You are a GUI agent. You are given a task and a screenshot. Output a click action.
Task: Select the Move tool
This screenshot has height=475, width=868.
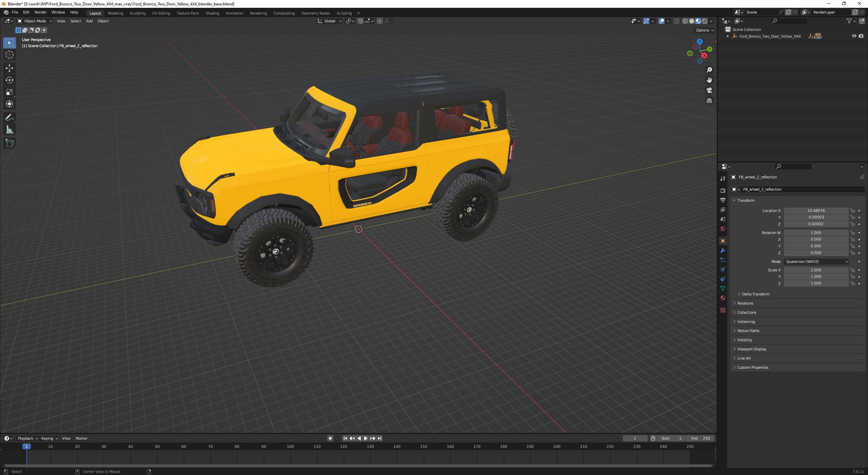point(9,68)
